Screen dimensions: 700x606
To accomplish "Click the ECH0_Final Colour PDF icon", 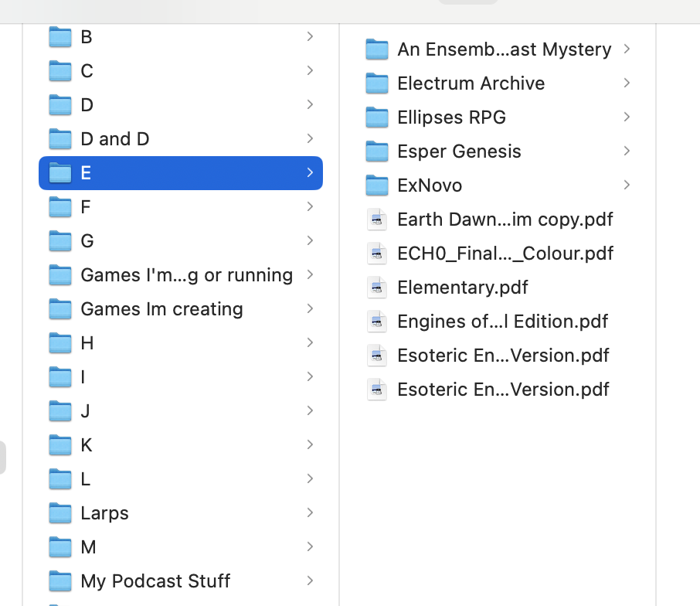I will [377, 254].
